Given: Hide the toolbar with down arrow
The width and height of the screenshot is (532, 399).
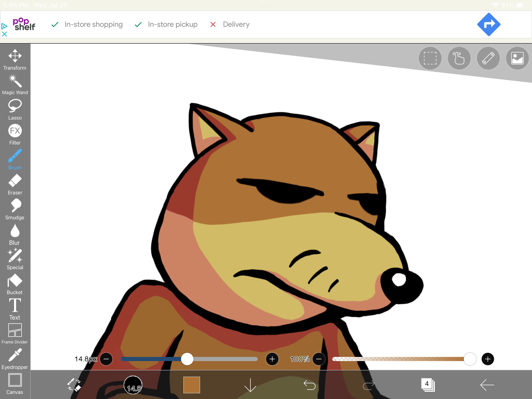Looking at the screenshot, I should click(x=250, y=385).
